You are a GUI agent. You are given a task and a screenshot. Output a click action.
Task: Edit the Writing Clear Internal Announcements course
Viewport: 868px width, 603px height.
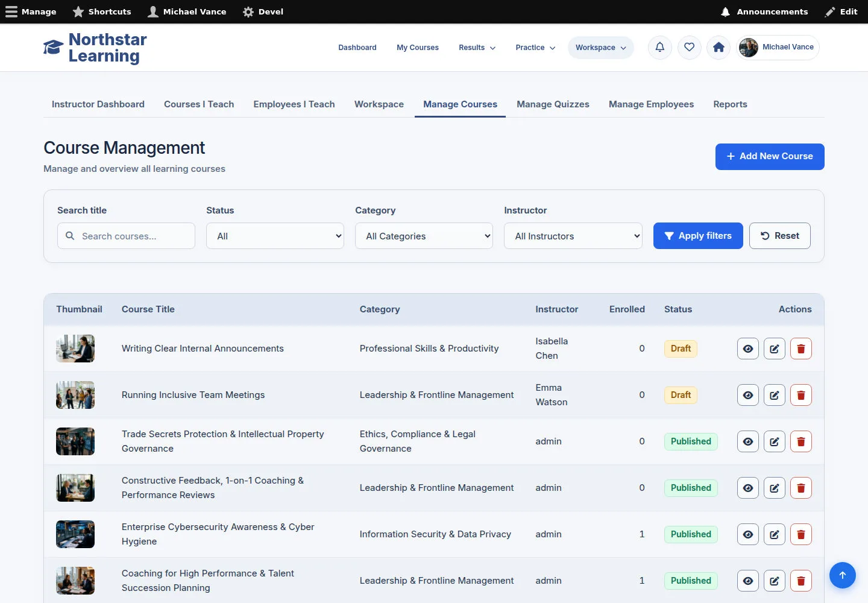(775, 349)
